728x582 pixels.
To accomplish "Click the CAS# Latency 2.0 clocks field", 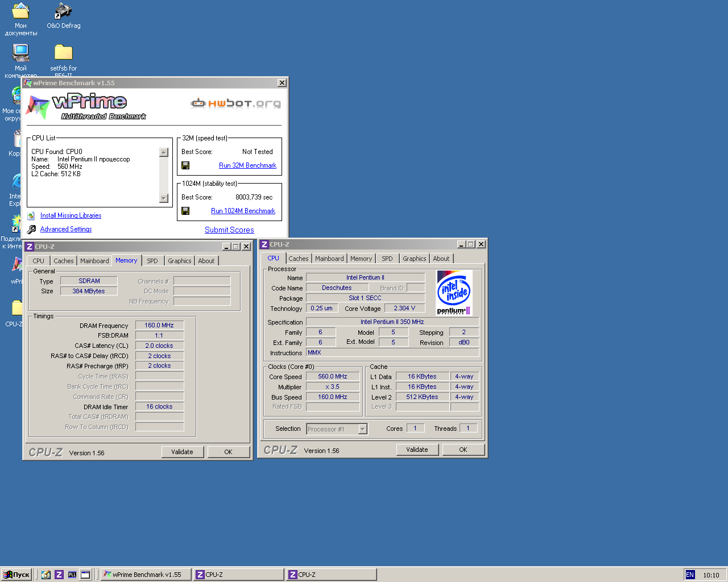I will pos(159,346).
